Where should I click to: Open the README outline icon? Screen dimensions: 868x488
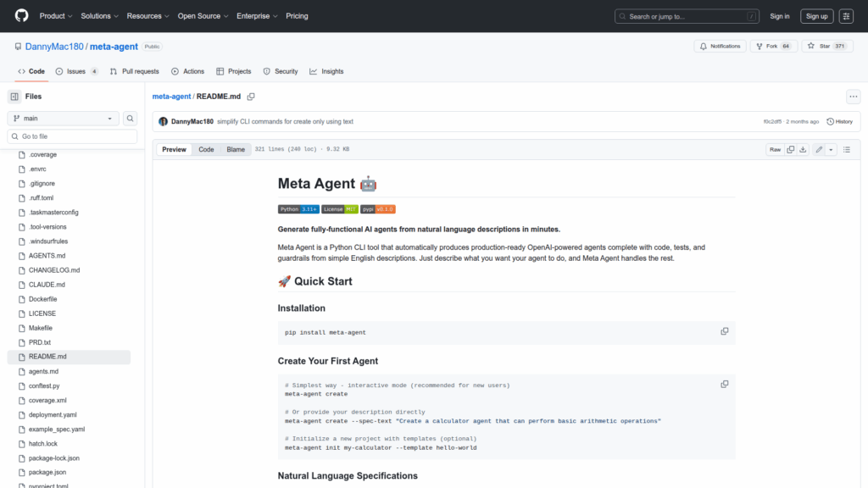click(846, 149)
